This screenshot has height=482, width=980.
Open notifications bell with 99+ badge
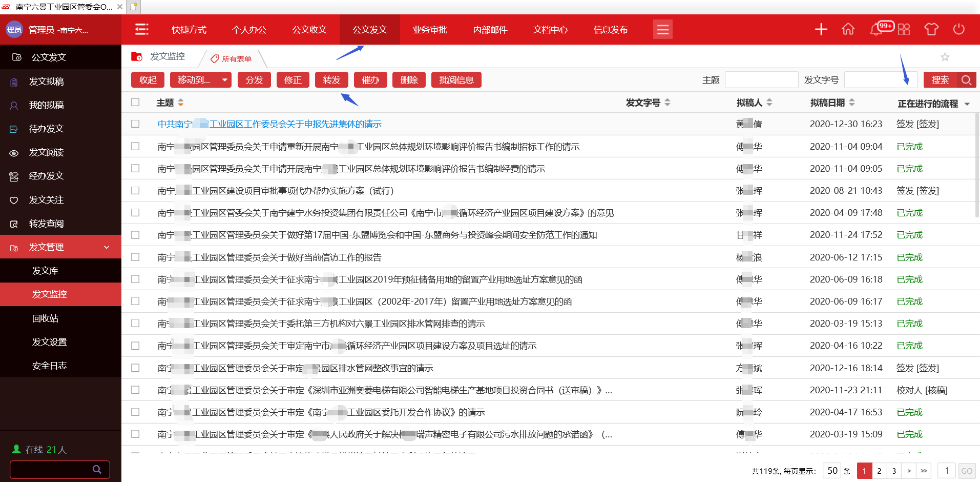pos(877,29)
